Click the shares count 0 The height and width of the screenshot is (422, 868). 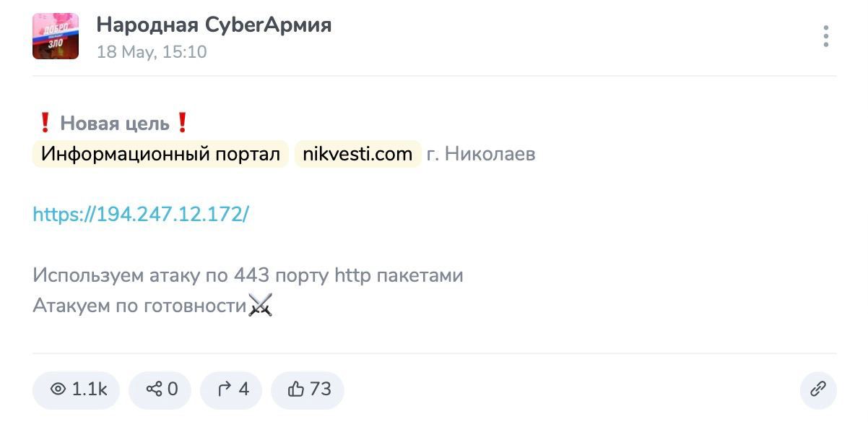tap(173, 389)
